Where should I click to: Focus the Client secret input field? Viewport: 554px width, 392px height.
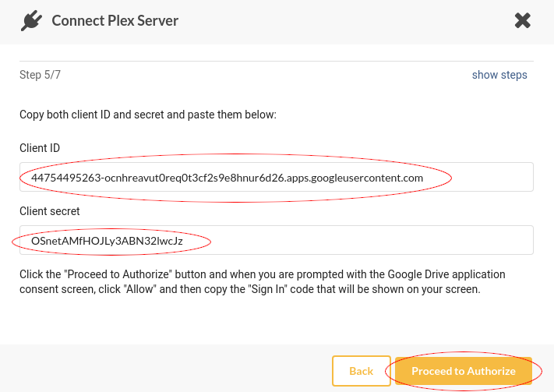click(x=277, y=240)
